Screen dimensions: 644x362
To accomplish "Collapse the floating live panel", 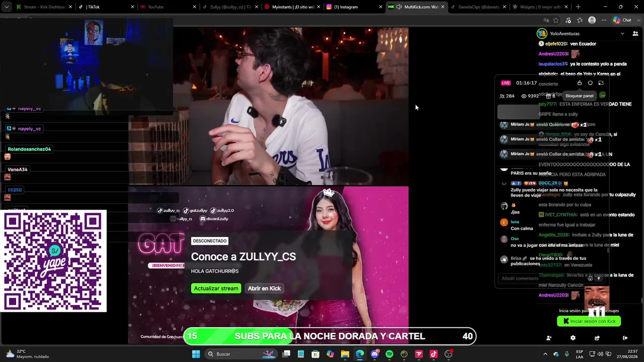I will pos(601,83).
